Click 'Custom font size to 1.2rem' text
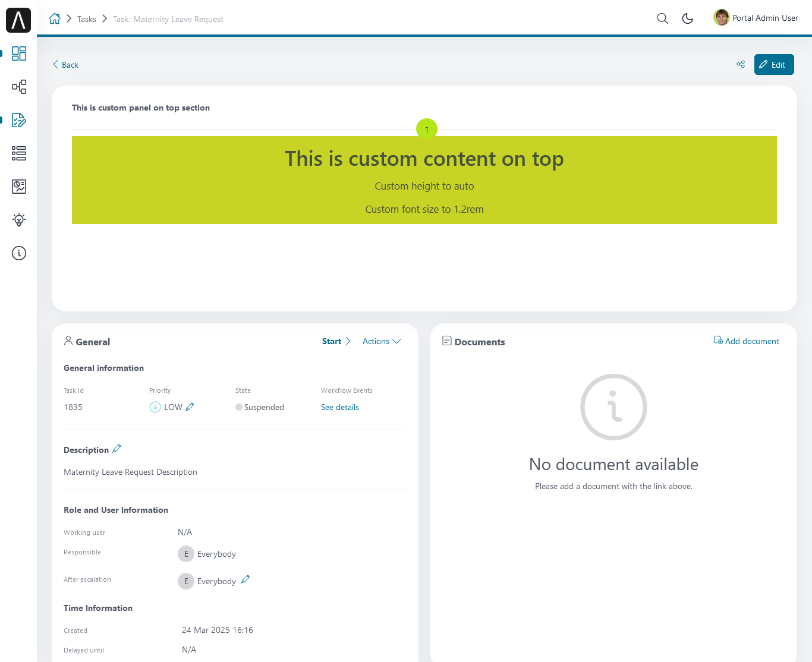 click(x=424, y=209)
